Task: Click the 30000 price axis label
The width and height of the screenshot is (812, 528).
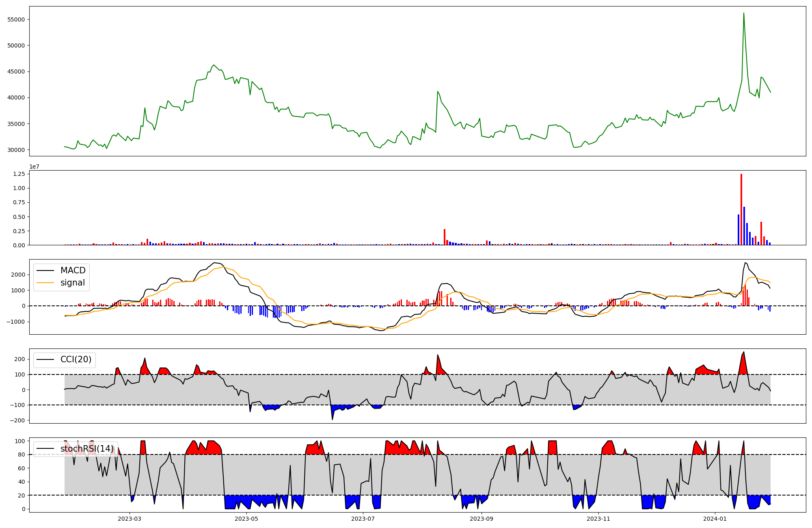Action: click(16, 150)
